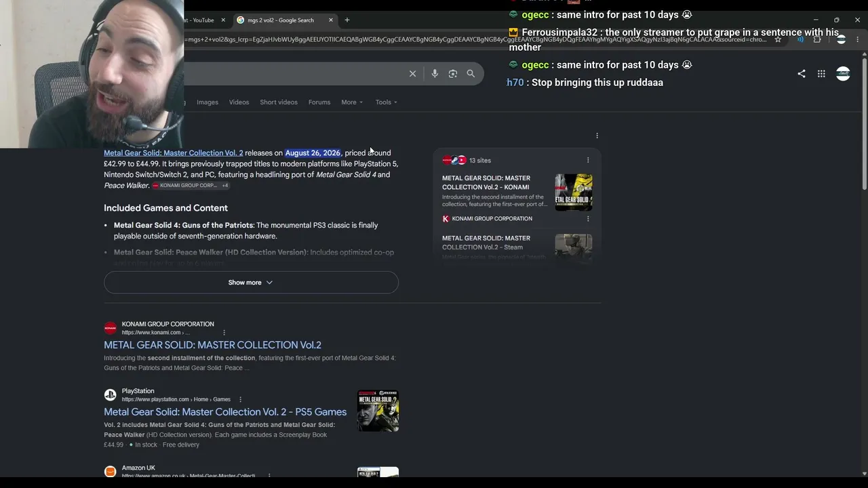
Task: Start a voice search with the microphone
Action: tap(435, 74)
